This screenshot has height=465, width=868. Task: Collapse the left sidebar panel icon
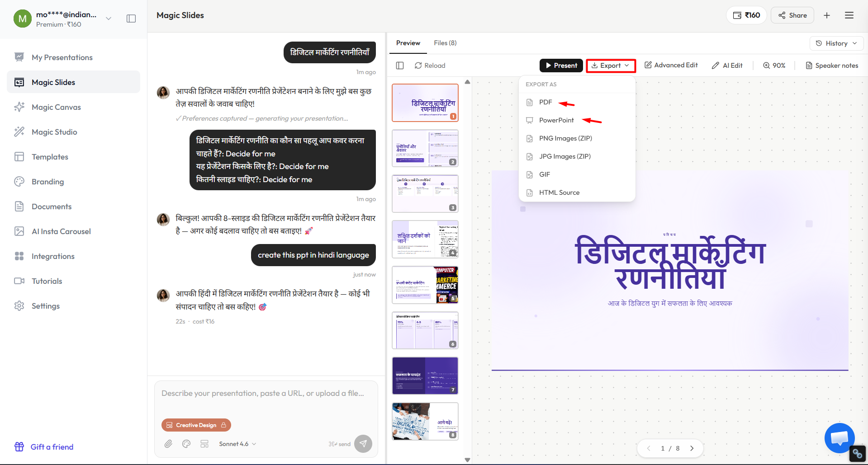[131, 19]
